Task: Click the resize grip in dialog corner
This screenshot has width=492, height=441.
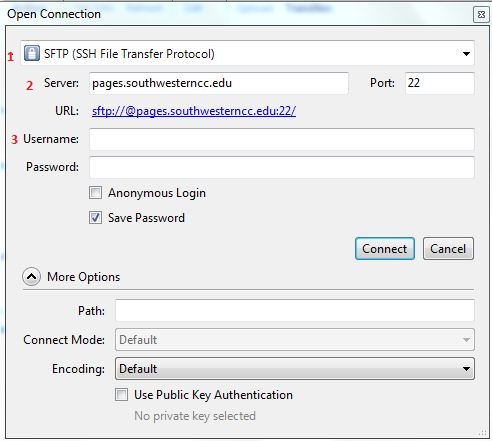Action: (482, 433)
